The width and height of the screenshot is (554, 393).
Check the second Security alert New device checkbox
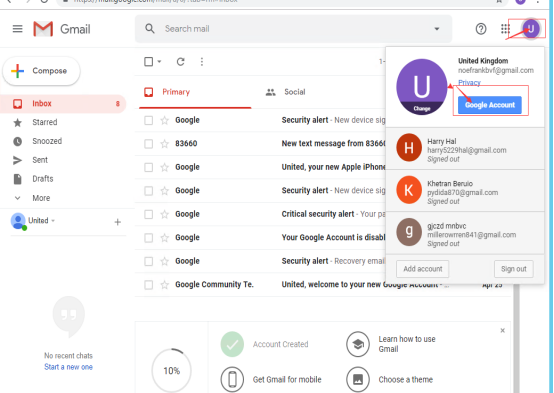click(148, 191)
